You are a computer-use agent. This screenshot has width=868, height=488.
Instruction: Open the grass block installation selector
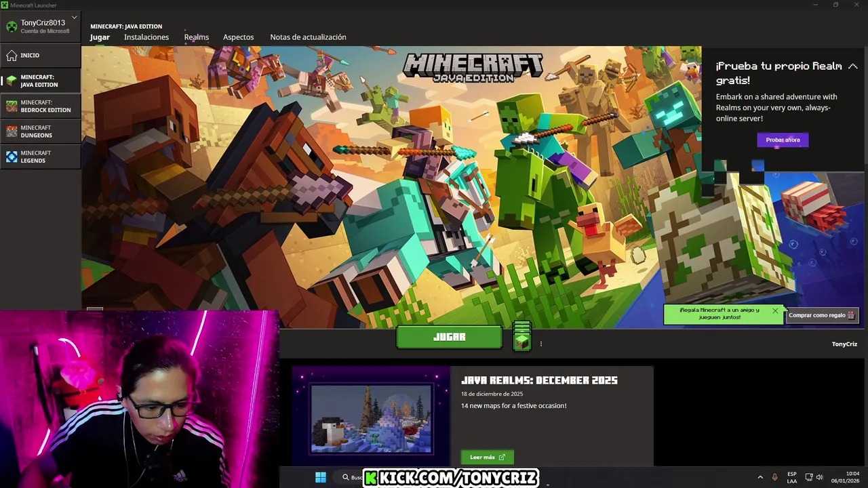point(521,336)
